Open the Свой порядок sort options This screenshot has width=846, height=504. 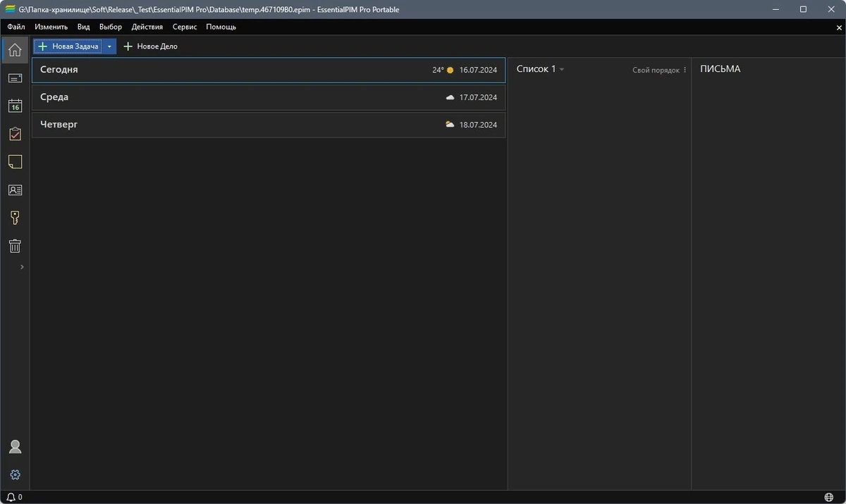[x=659, y=70]
